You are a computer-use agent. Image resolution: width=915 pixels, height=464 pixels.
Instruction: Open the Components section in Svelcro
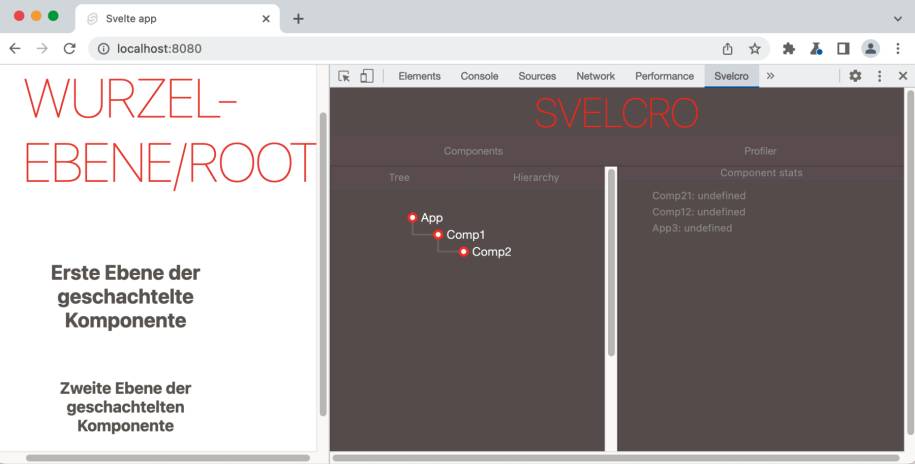tap(473, 151)
